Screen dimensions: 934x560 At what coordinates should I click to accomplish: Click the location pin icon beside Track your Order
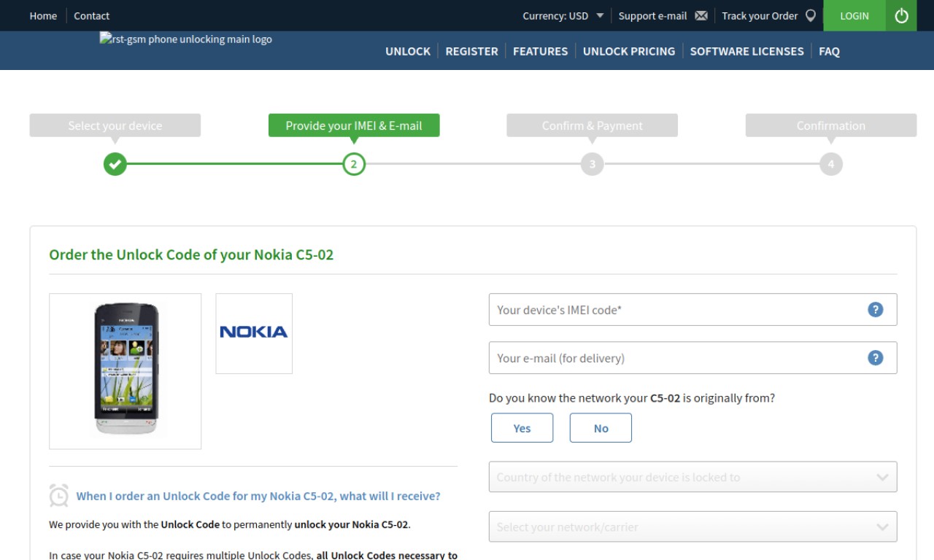pyautogui.click(x=811, y=16)
